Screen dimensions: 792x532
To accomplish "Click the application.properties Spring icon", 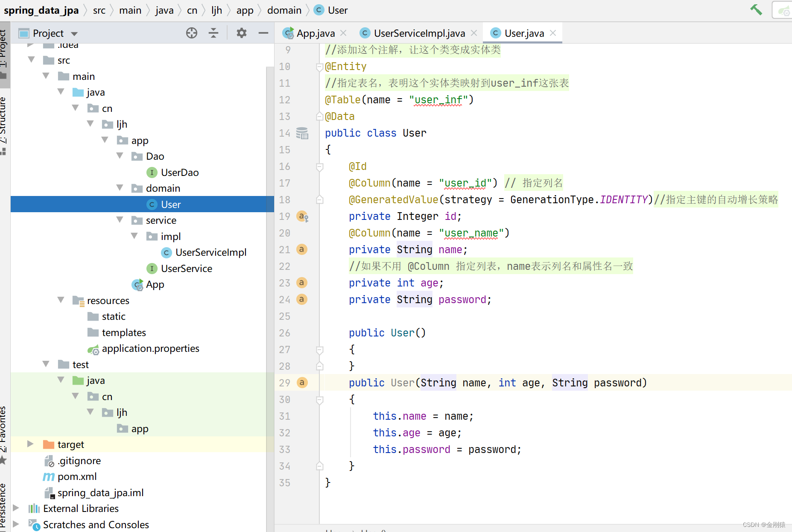I will [93, 349].
